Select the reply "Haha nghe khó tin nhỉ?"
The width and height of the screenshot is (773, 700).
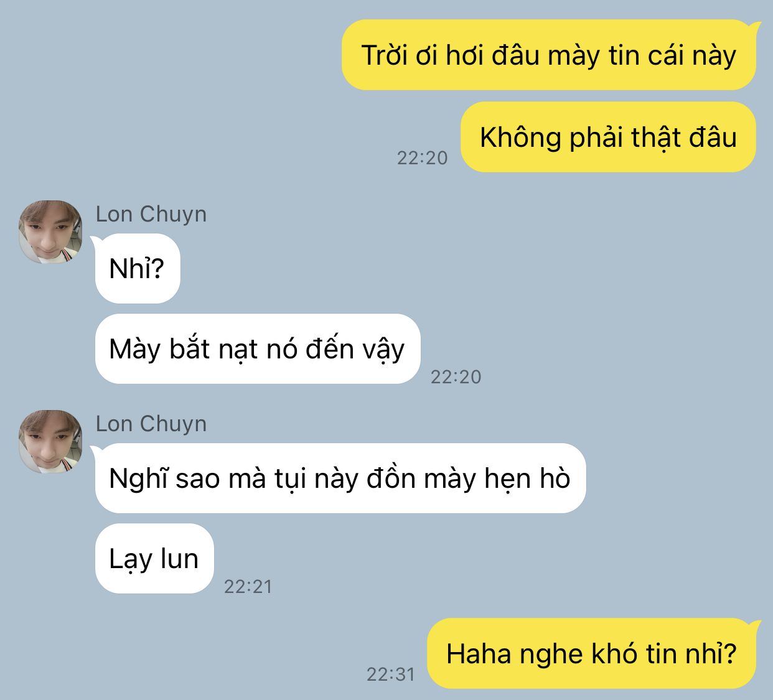tap(592, 653)
